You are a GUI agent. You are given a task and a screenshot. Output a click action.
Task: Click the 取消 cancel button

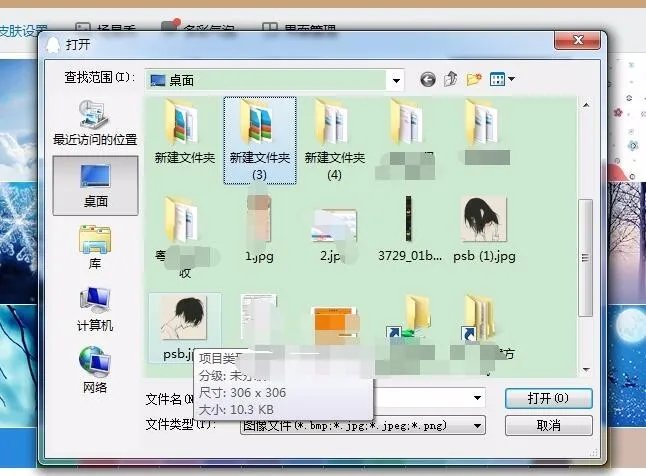548,425
